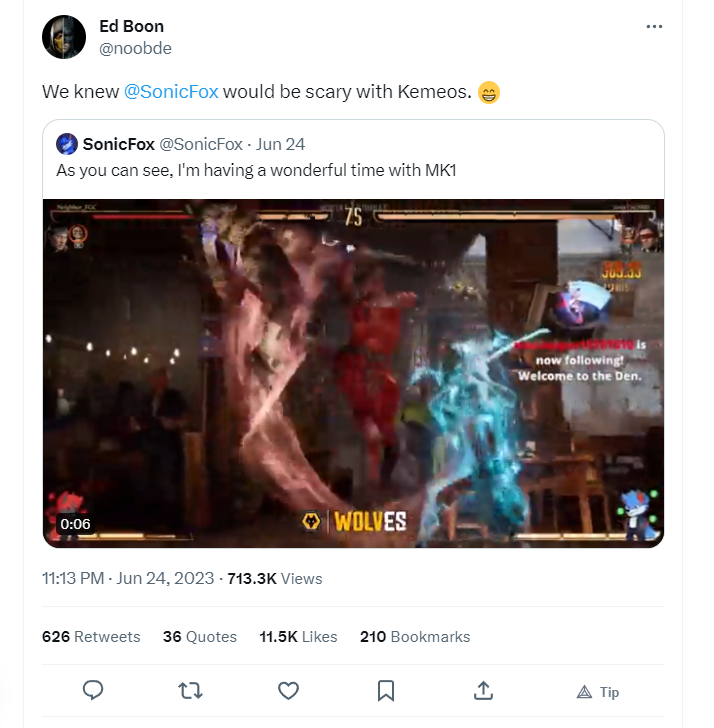
Task: Click SonicFox's small avatar in quoted tweet
Action: tap(67, 144)
